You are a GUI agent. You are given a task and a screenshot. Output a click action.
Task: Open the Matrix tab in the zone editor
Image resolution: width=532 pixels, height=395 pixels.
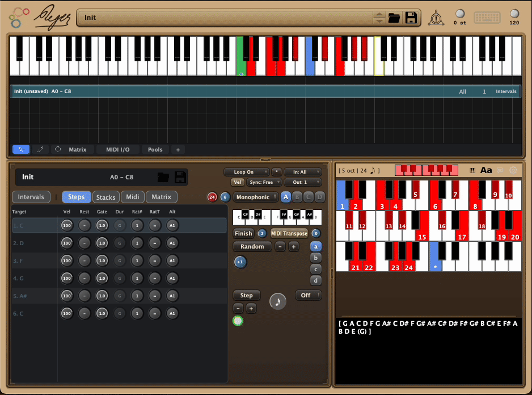[162, 197]
